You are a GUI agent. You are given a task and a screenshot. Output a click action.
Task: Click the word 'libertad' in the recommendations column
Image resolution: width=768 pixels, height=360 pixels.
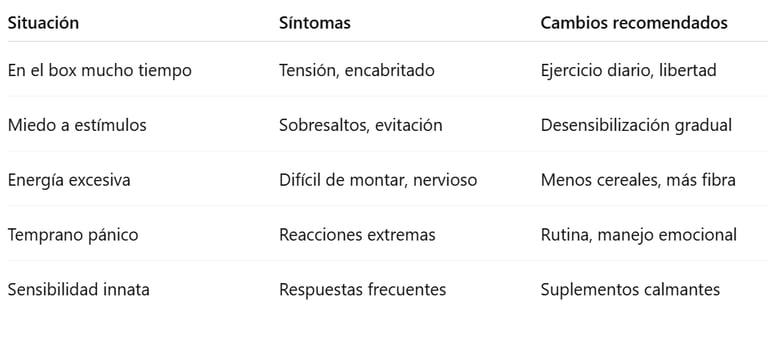pos(688,71)
